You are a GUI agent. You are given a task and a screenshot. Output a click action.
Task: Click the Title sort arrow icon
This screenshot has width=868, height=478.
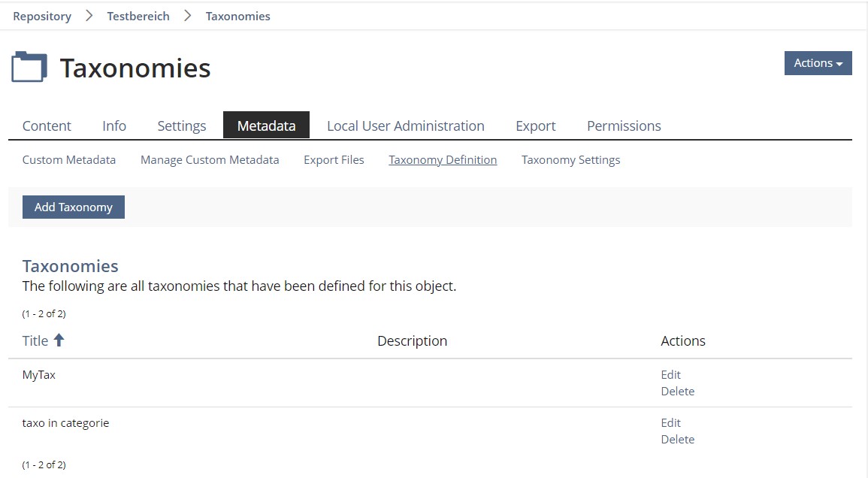59,340
